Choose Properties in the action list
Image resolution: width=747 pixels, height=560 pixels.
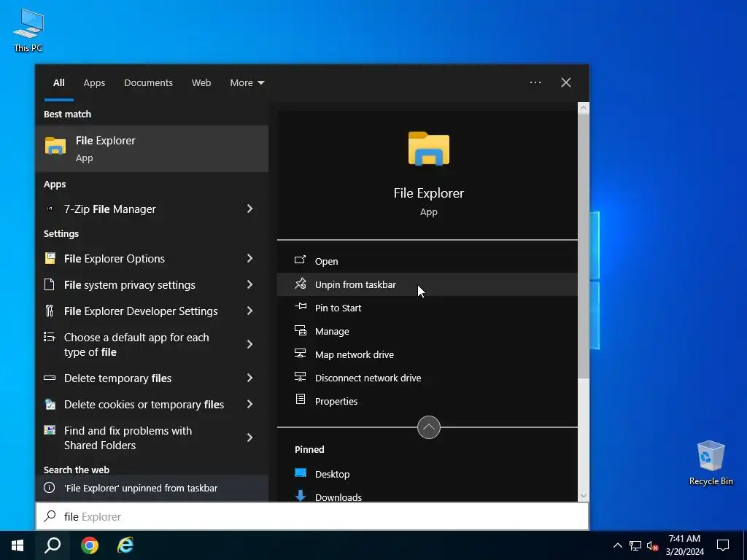[427, 401]
